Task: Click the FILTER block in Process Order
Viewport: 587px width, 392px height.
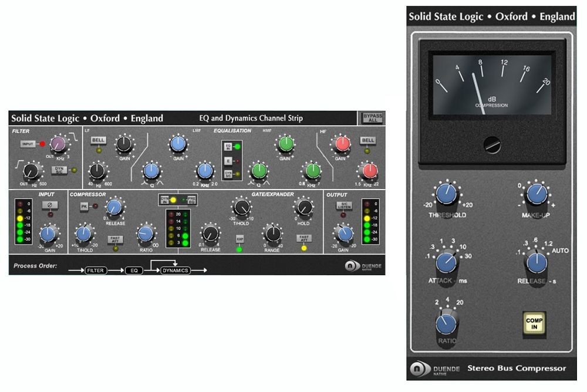Action: click(96, 271)
